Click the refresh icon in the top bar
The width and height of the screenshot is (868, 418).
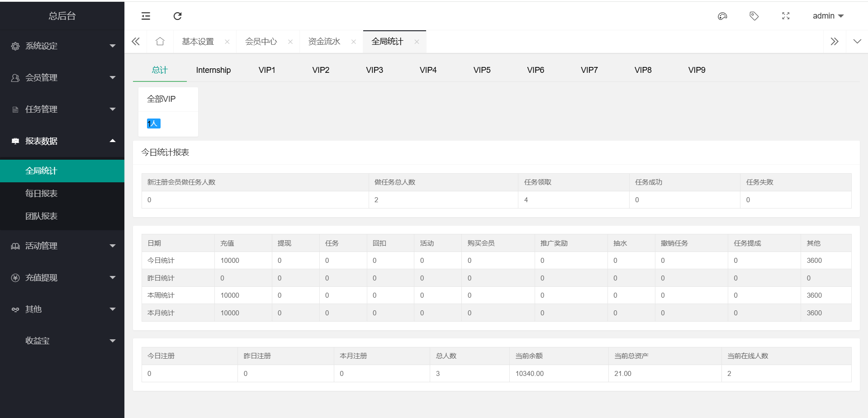point(177,16)
